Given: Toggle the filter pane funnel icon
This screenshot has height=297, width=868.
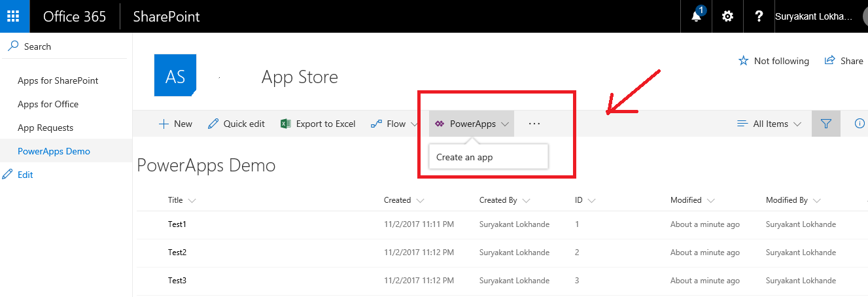Looking at the screenshot, I should click(x=825, y=124).
